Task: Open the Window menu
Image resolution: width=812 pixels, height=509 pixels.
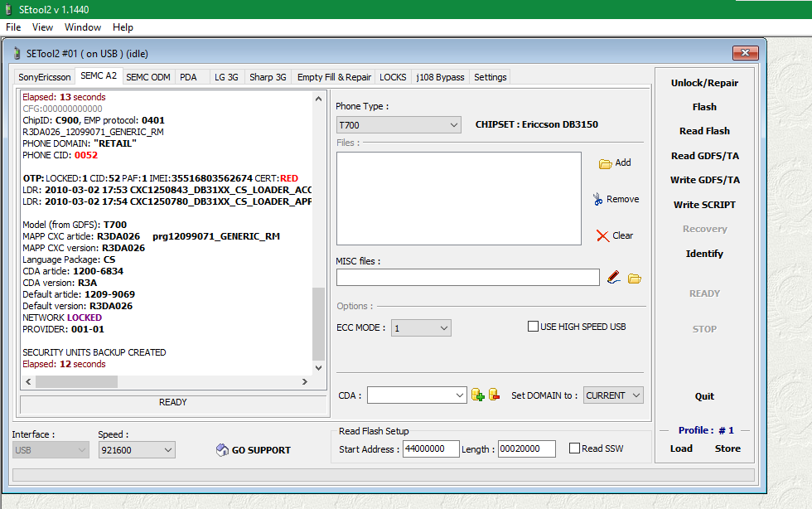Action: [83, 27]
